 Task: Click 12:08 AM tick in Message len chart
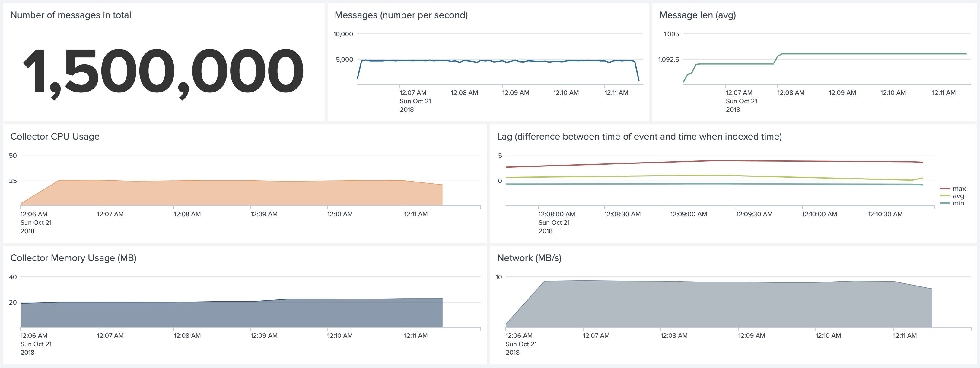(791, 92)
